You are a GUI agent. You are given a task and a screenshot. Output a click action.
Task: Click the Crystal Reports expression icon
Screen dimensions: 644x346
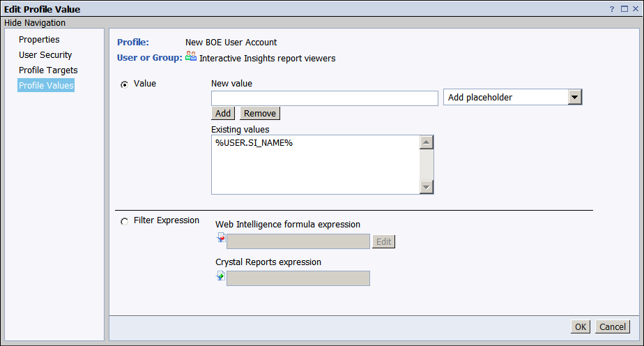[x=221, y=276]
